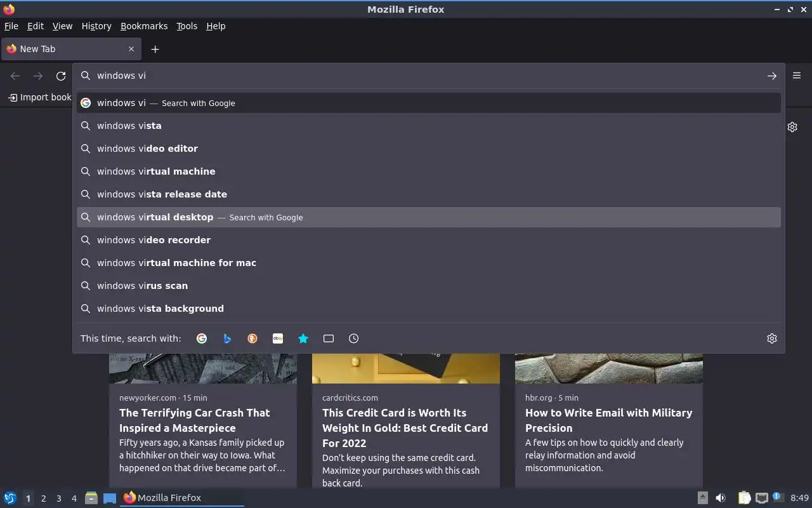The image size is (812, 508).
Task: Select suggestion 'windows video editor'
Action: click(429, 149)
